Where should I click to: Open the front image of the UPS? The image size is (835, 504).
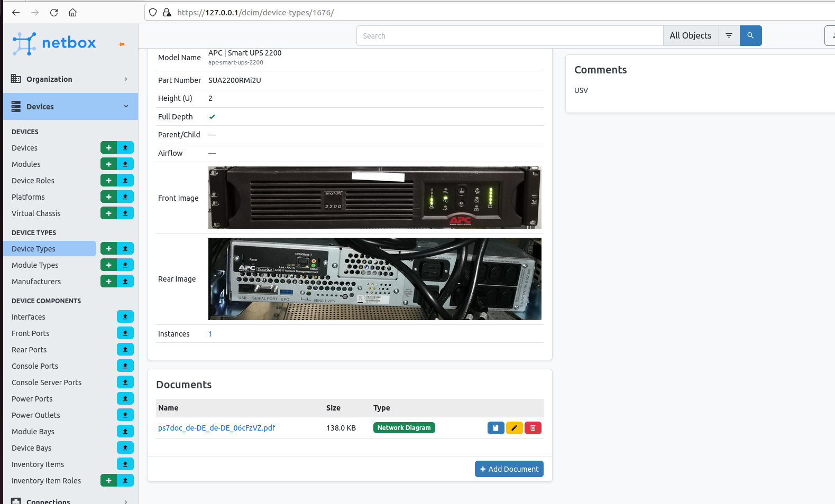coord(375,198)
